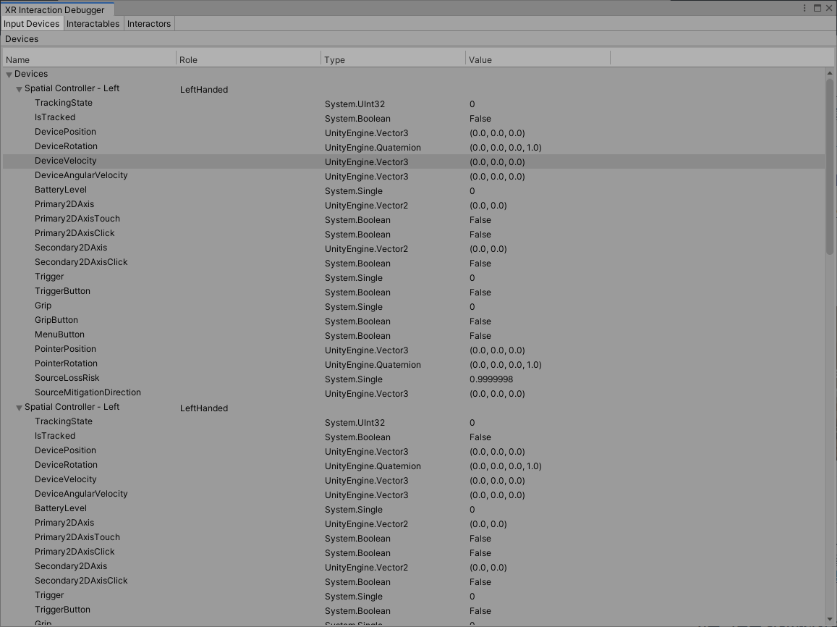Collapse the first Spatial Controller - Left node
Viewport: 840px width, 627px height.
20,89
